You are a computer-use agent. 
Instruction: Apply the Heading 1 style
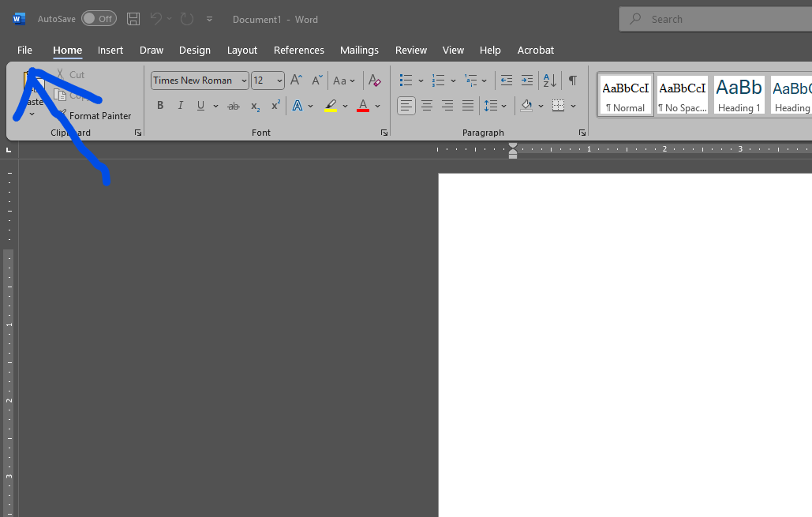coord(739,96)
